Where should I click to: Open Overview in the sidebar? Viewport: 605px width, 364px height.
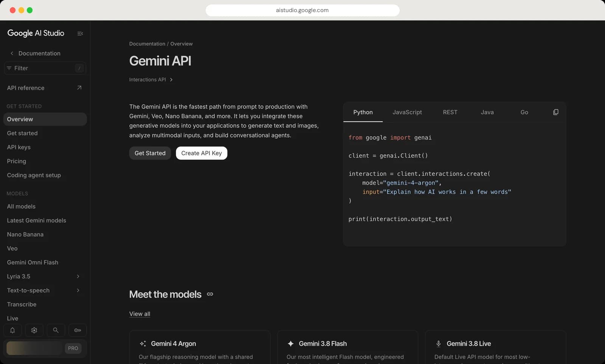[45, 119]
